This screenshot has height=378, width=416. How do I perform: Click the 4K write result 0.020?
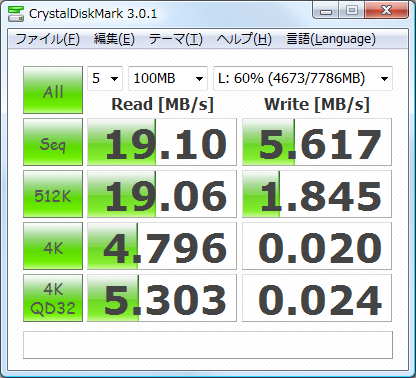pyautogui.click(x=317, y=246)
